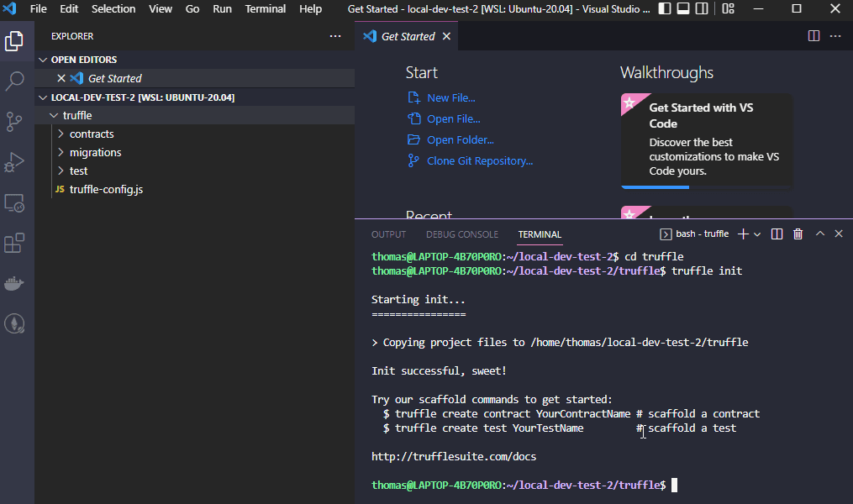Open the Docker view in the activity bar

tap(14, 283)
